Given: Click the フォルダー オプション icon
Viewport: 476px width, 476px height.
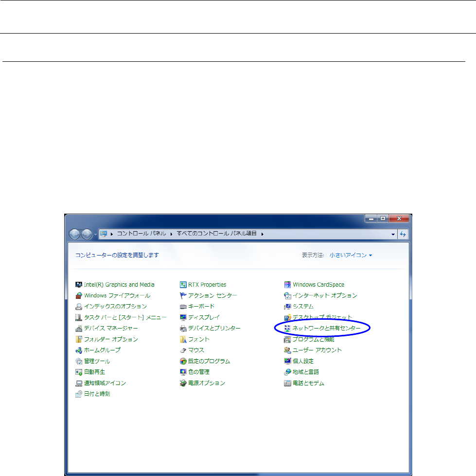Looking at the screenshot, I should [79, 339].
